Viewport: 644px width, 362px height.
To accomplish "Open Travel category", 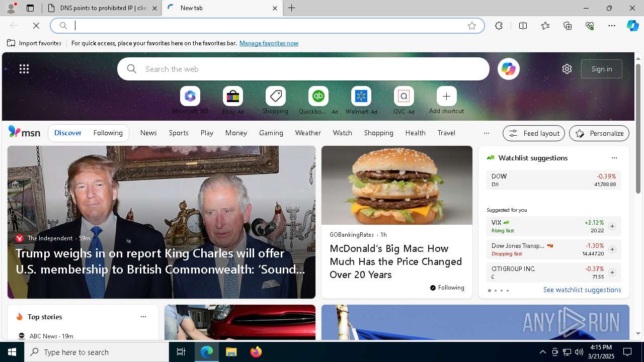I will click(x=446, y=133).
